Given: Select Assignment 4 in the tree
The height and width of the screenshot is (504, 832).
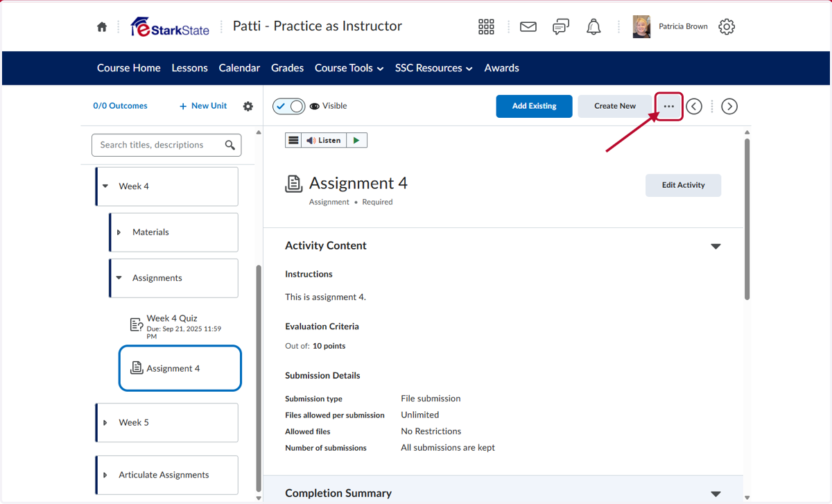Looking at the screenshot, I should [180, 368].
